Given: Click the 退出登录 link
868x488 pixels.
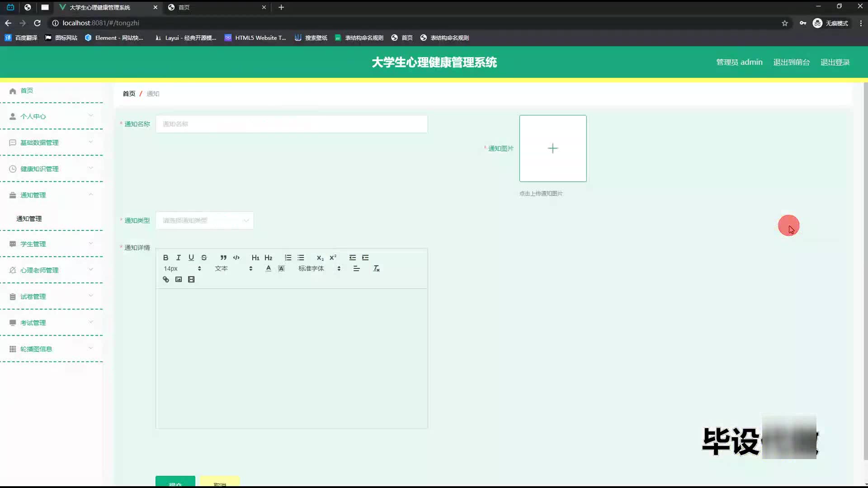Looking at the screenshot, I should 835,62.
